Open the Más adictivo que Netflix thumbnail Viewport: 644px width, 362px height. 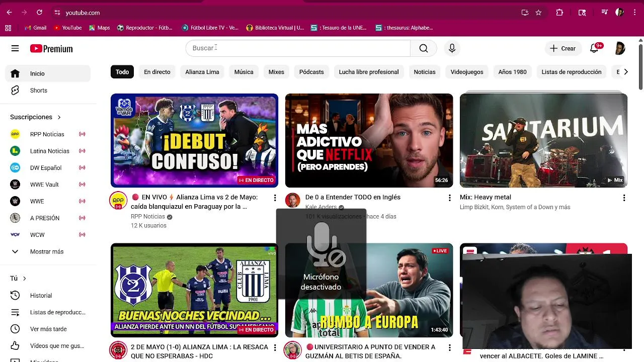[369, 140]
